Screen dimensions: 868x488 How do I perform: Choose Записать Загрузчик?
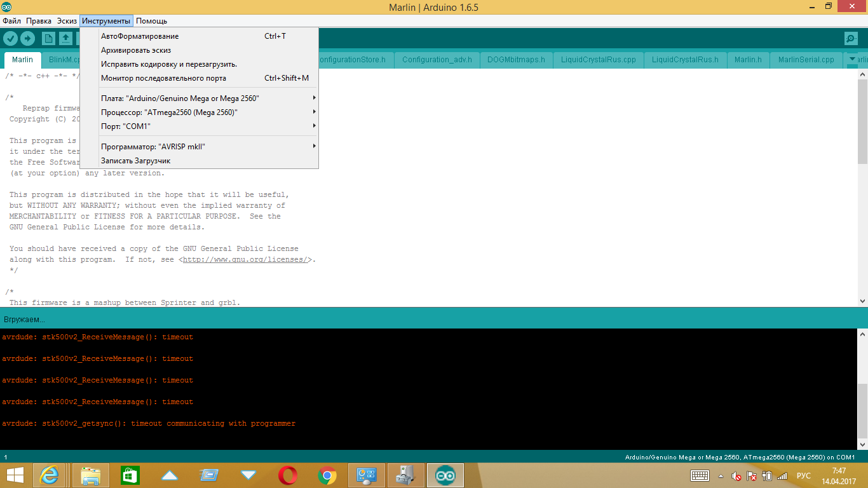click(199, 161)
